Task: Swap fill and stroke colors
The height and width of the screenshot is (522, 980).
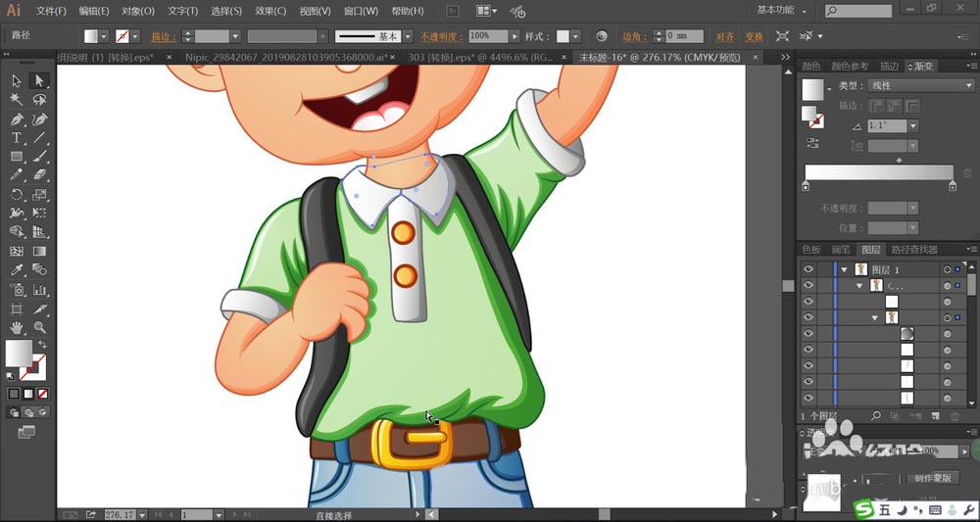Action: point(42,345)
